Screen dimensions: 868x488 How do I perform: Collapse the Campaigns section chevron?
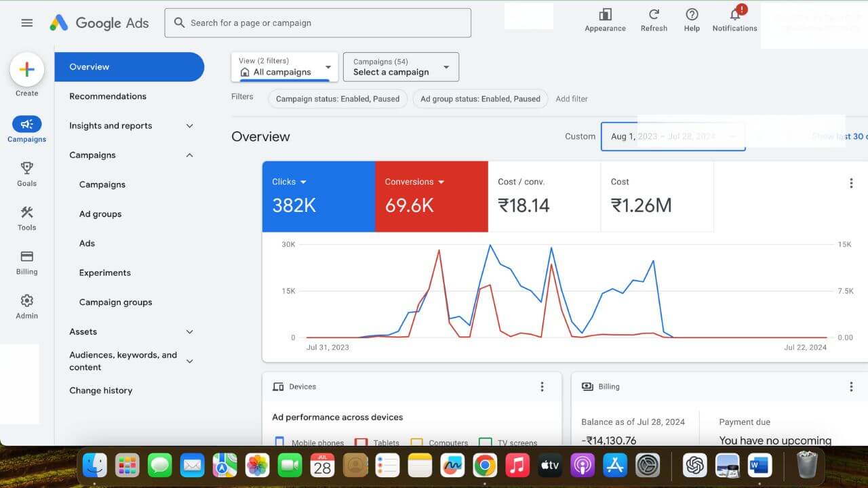pyautogui.click(x=190, y=155)
